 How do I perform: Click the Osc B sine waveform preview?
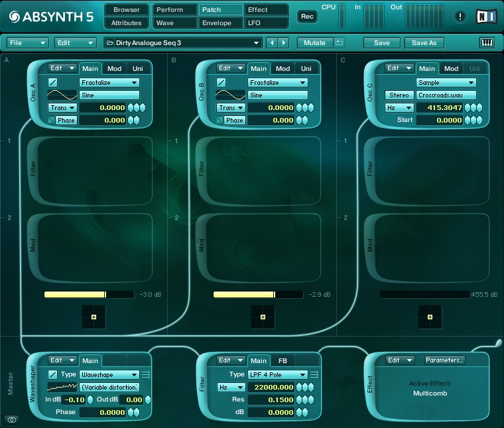[231, 95]
